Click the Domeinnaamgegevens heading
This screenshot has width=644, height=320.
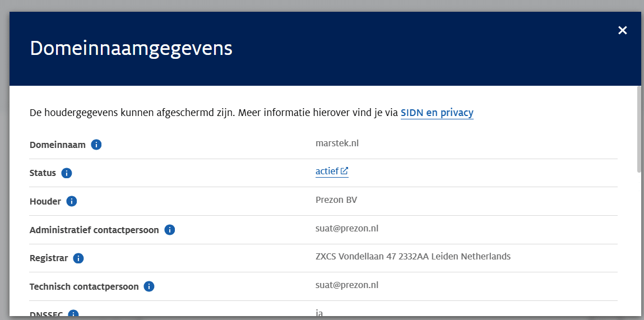coord(131,48)
